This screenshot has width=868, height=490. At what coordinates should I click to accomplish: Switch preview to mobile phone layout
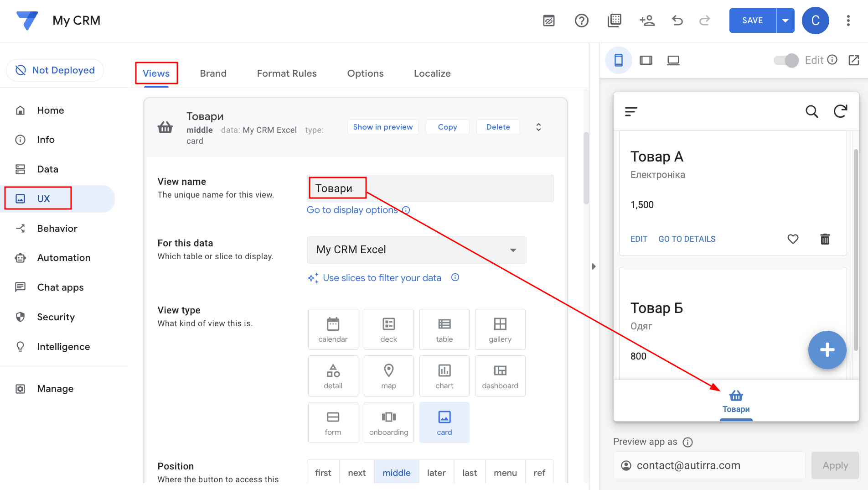click(x=619, y=60)
